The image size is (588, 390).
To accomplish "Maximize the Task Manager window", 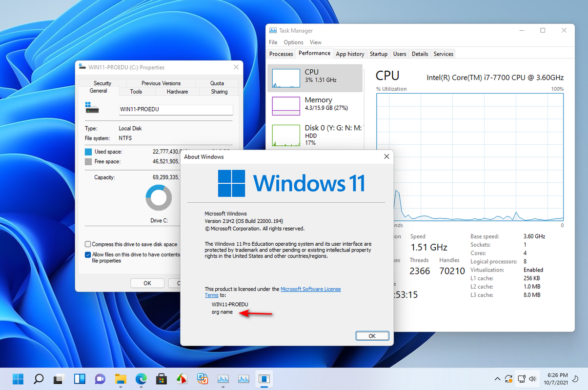I will (x=543, y=30).
